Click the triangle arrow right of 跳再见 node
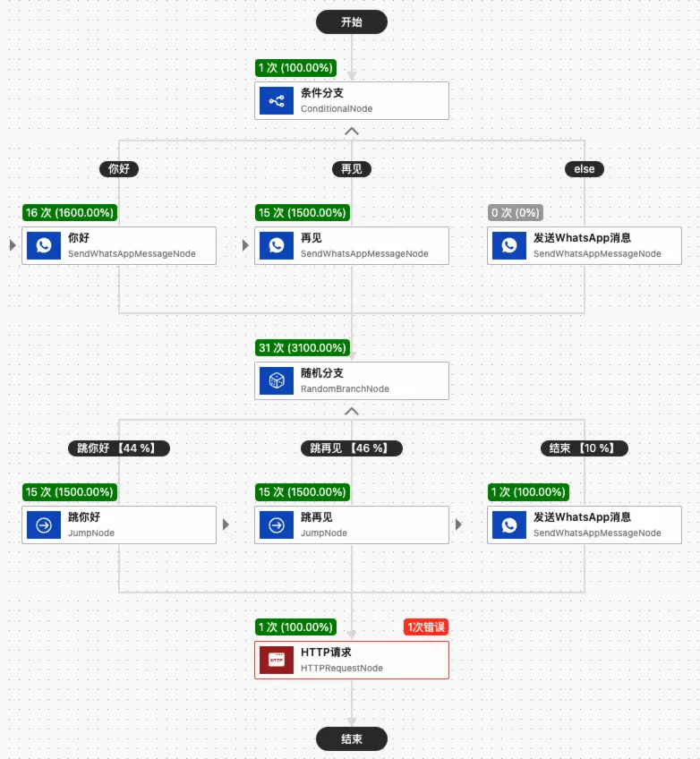 [459, 524]
